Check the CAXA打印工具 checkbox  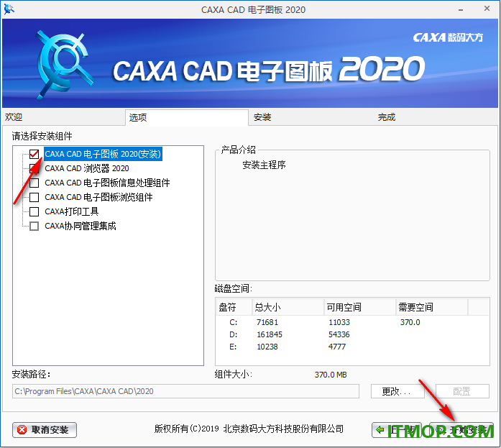[35, 211]
